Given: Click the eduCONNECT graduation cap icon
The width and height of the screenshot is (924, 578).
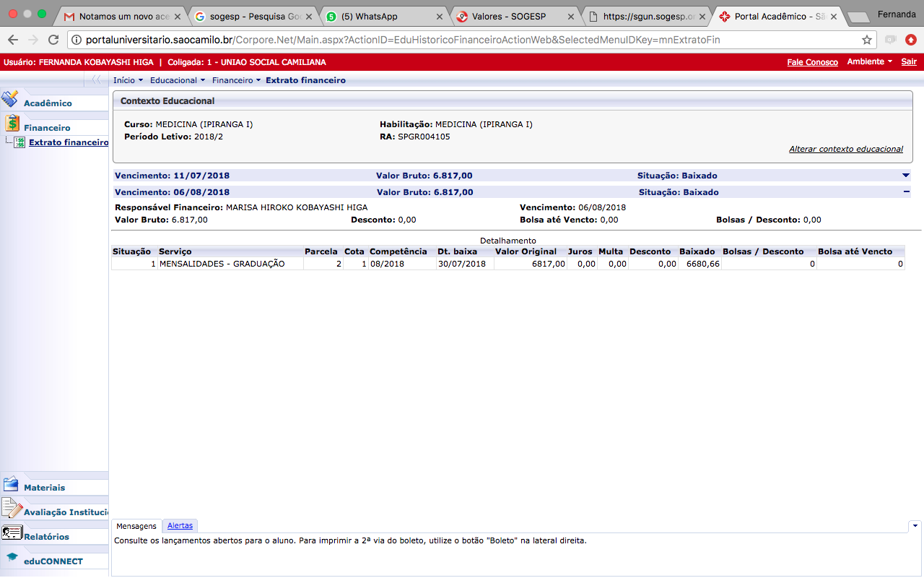Looking at the screenshot, I should click(12, 558).
